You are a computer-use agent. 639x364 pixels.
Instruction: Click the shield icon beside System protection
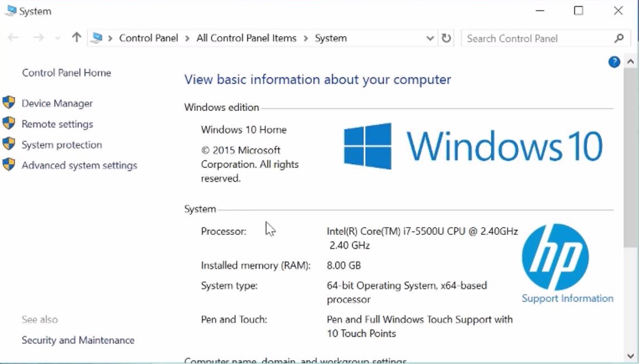tap(8, 144)
